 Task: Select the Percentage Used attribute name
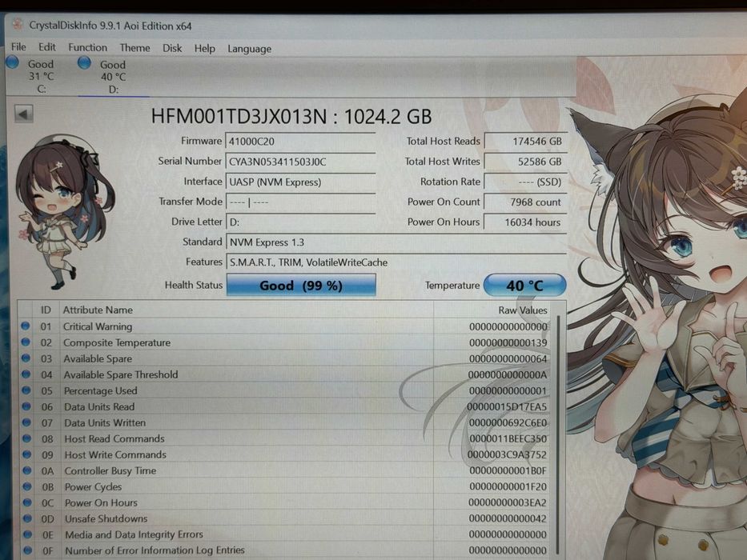(x=101, y=391)
